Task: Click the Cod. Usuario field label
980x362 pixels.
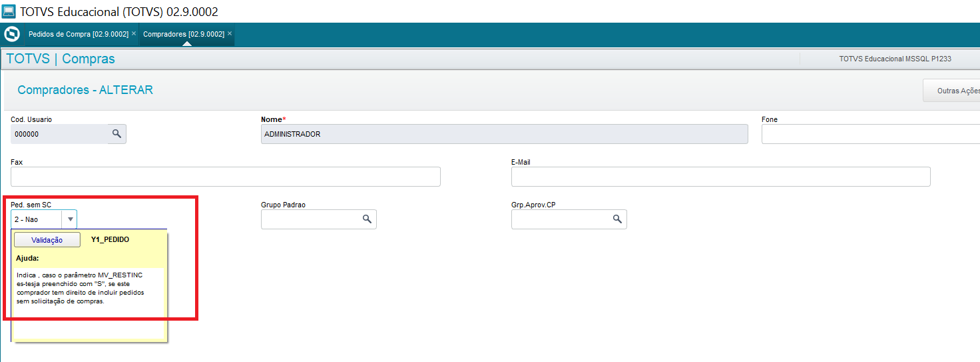Action: [31, 119]
